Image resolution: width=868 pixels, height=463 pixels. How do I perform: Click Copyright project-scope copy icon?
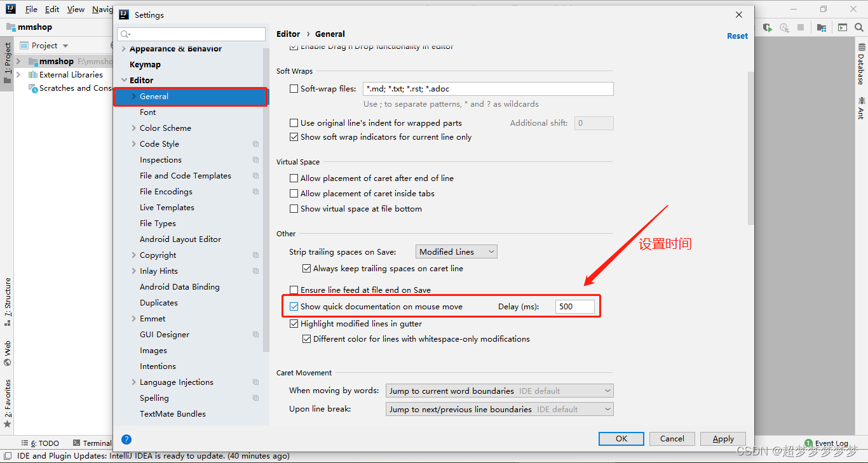(x=256, y=255)
